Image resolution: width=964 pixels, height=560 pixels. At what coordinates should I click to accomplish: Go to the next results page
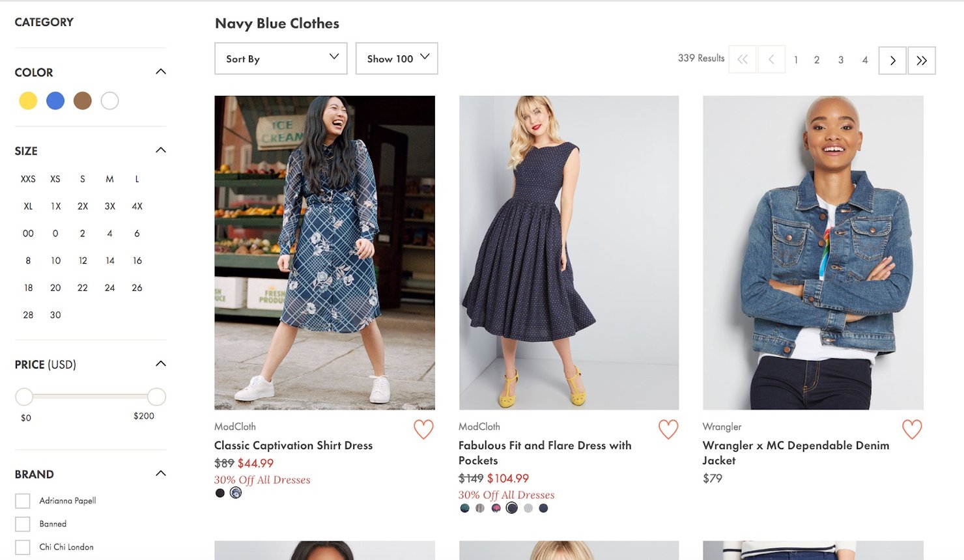click(x=892, y=60)
